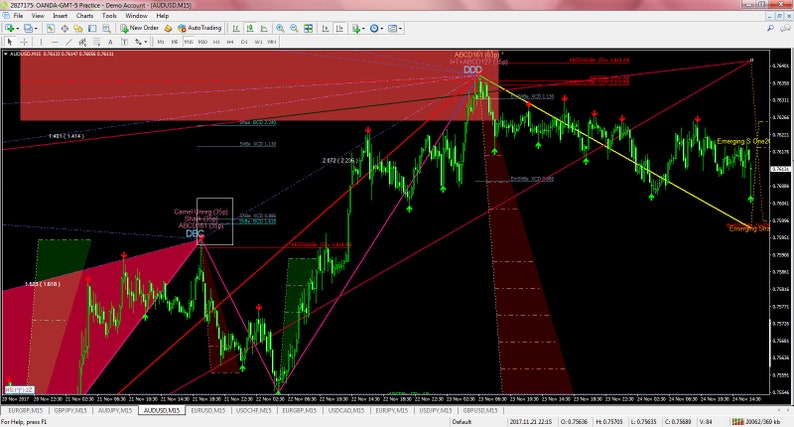Open the File menu
The image size is (794, 427).
(18, 16)
